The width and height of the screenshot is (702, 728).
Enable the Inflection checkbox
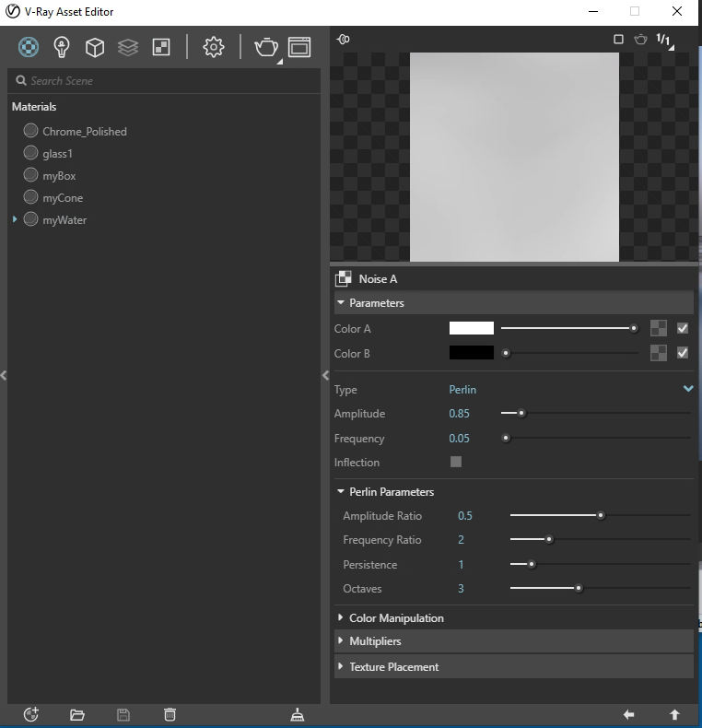tap(456, 462)
